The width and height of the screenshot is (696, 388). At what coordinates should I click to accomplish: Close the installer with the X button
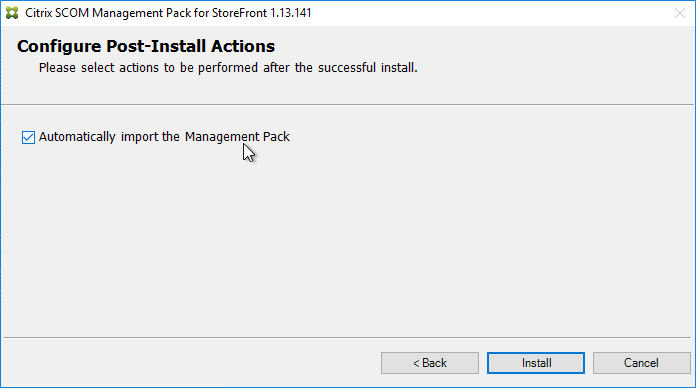tap(680, 13)
